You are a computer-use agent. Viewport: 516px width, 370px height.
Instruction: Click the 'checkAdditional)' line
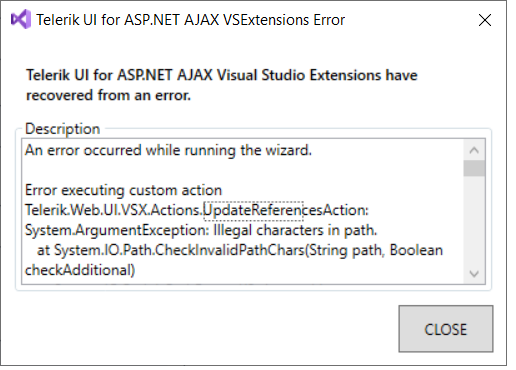[80, 270]
